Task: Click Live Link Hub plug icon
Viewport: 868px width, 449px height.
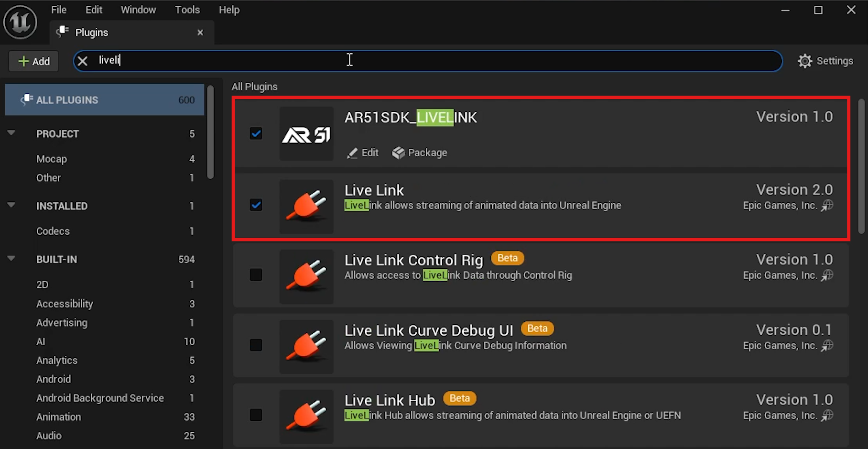Action: (x=306, y=416)
